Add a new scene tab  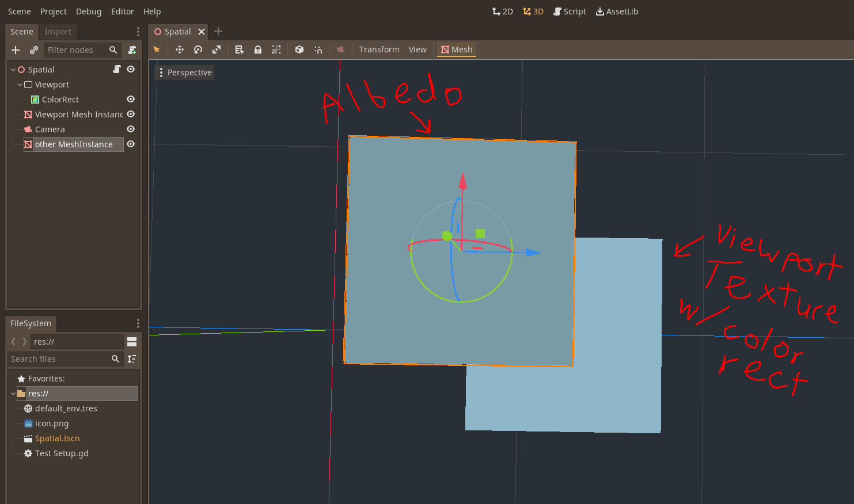[218, 31]
